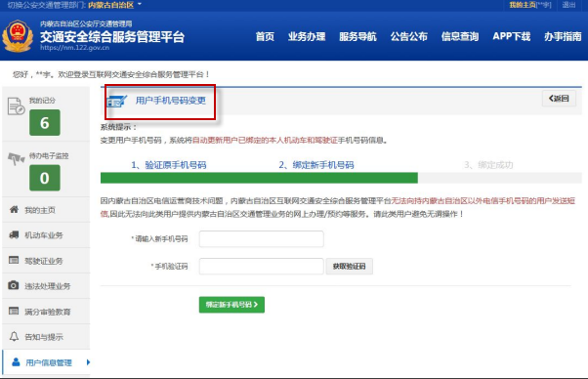The width and height of the screenshot is (588, 379).
Task: Click the green step progress bar
Action: point(259,178)
